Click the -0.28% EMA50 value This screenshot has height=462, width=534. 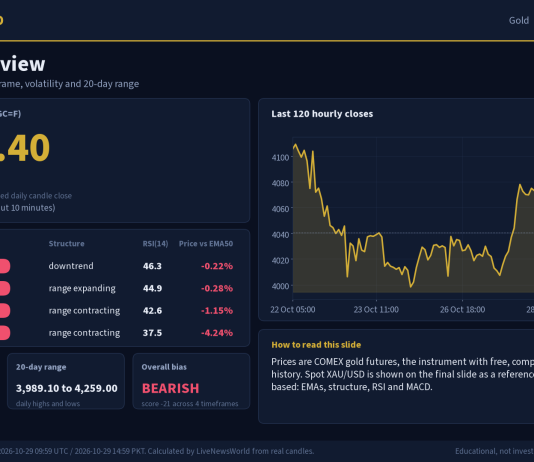217,288
